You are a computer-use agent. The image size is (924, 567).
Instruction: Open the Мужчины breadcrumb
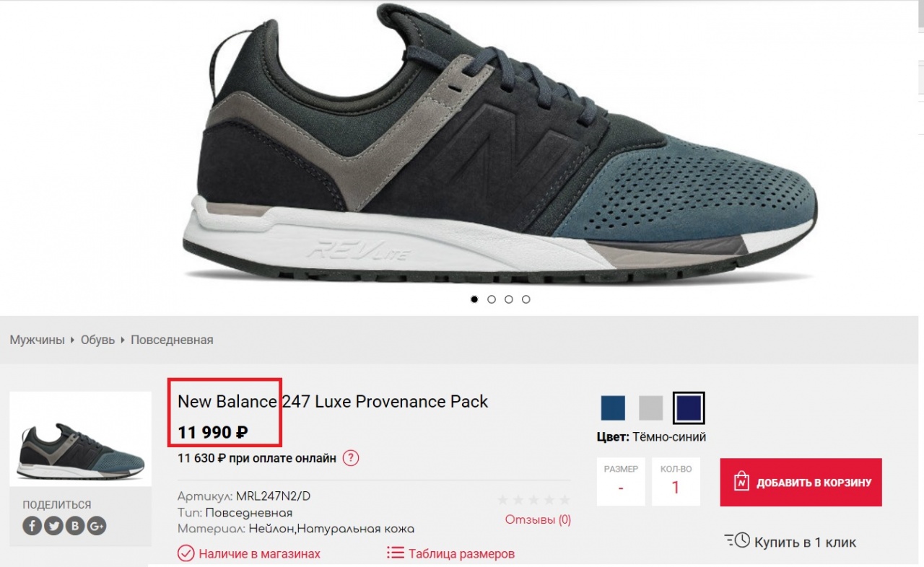37,340
